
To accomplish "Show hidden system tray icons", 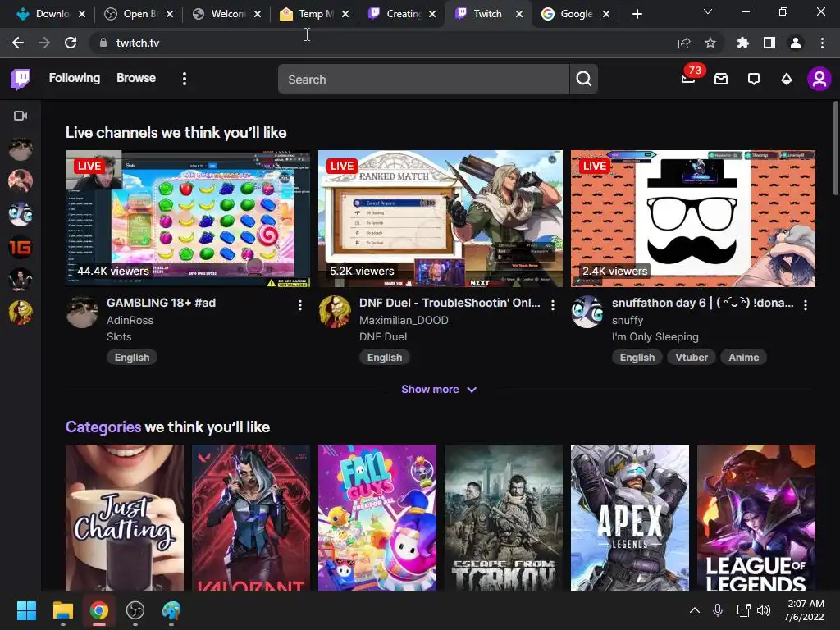I will [x=694, y=610].
